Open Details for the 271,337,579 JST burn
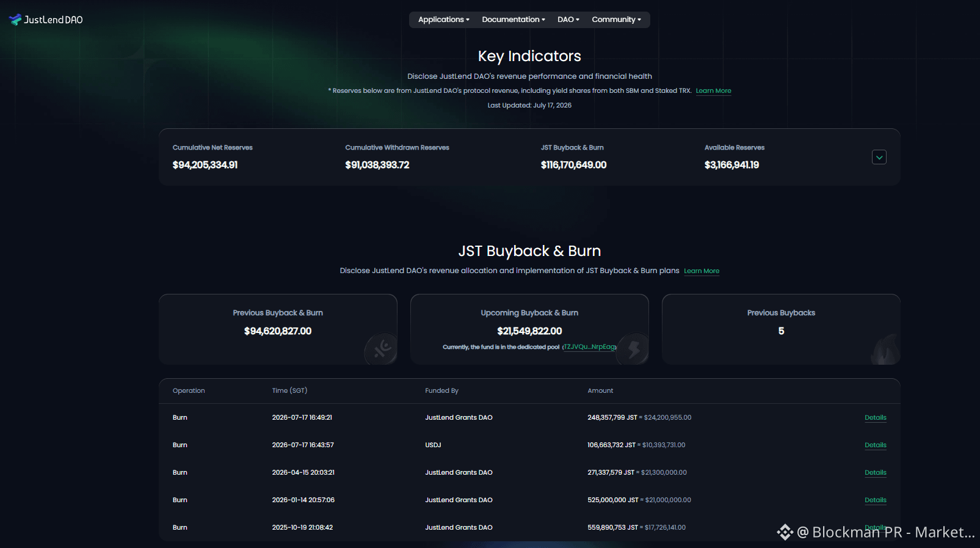The height and width of the screenshot is (548, 980). tap(876, 472)
